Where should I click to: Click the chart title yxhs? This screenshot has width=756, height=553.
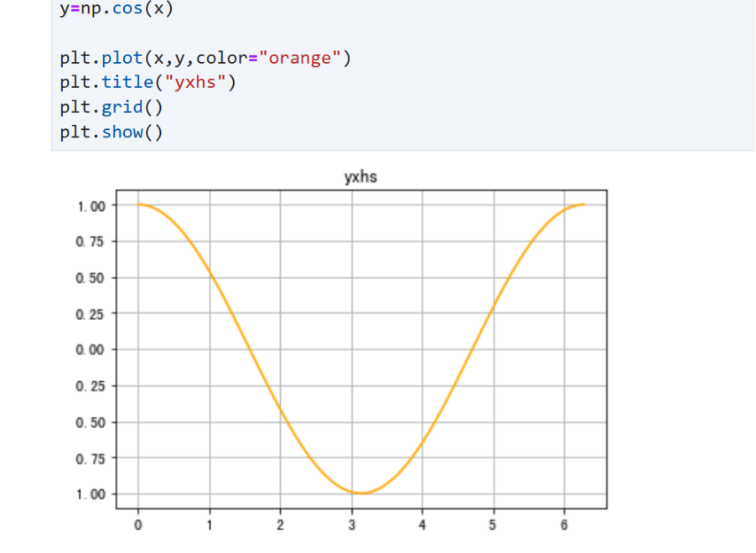click(360, 177)
